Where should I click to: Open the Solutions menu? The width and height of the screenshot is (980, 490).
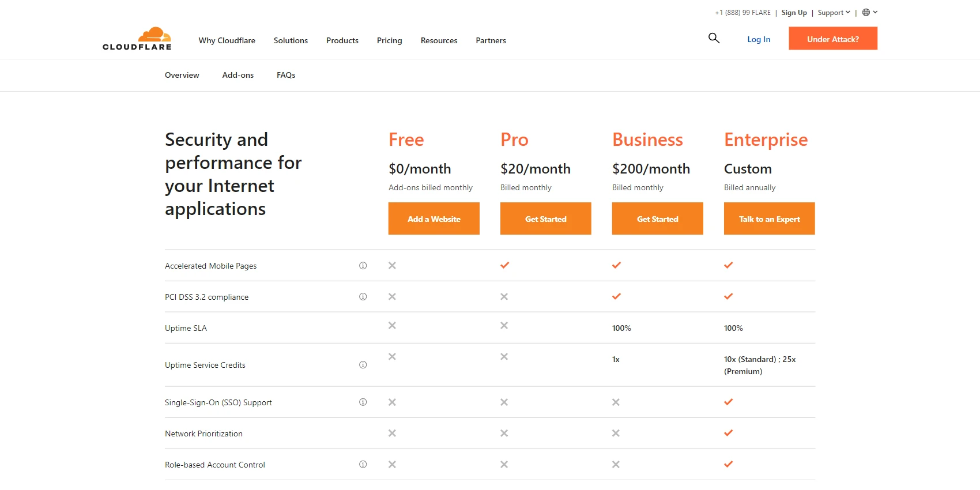[x=291, y=40]
